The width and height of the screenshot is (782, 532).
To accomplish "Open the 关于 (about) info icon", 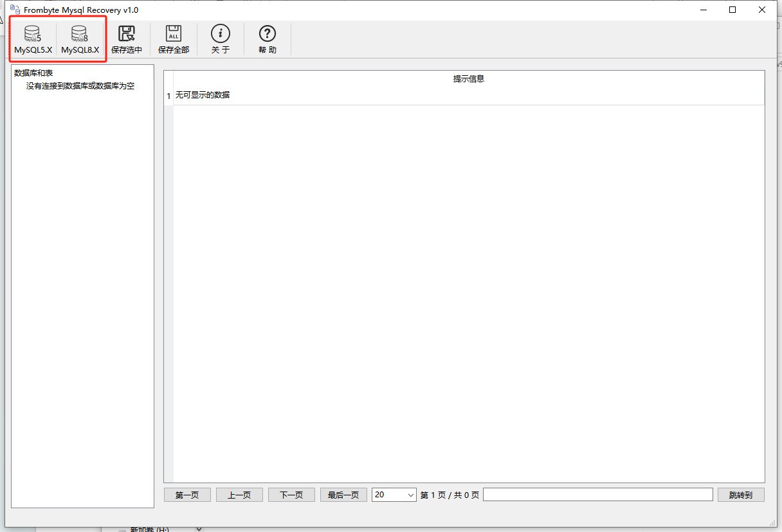I will tap(221, 39).
